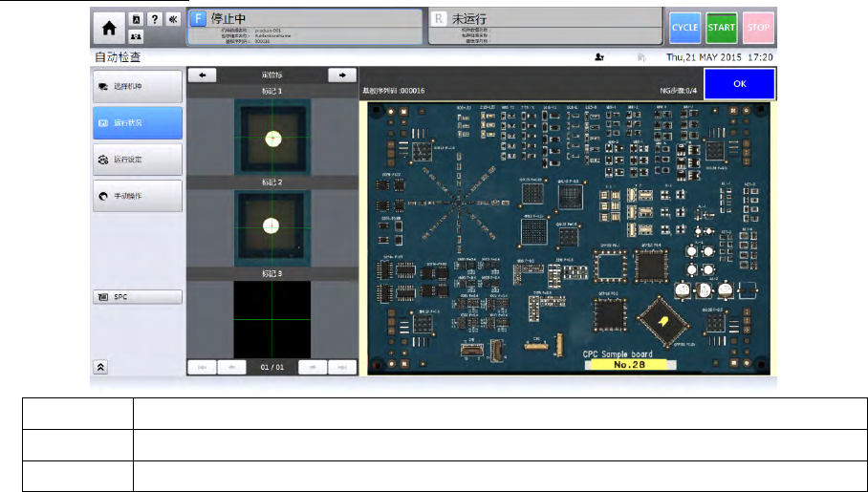Open the question mark help icon
Viewport: 868px width, 492px height.
pyautogui.click(x=154, y=20)
